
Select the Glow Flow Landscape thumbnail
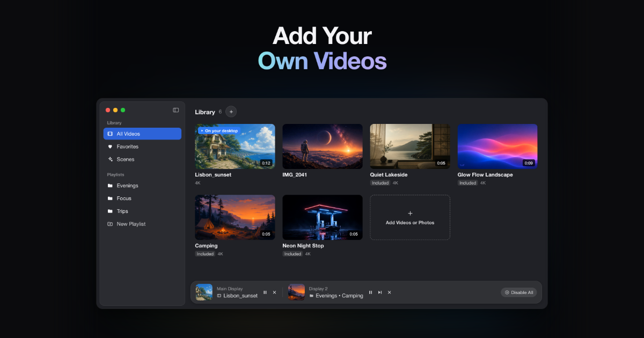coord(497,146)
